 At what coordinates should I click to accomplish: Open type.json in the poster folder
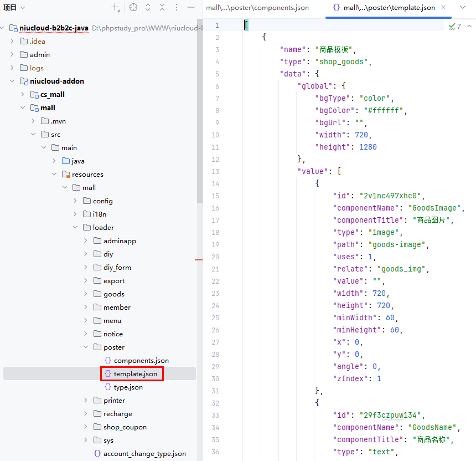(x=128, y=387)
